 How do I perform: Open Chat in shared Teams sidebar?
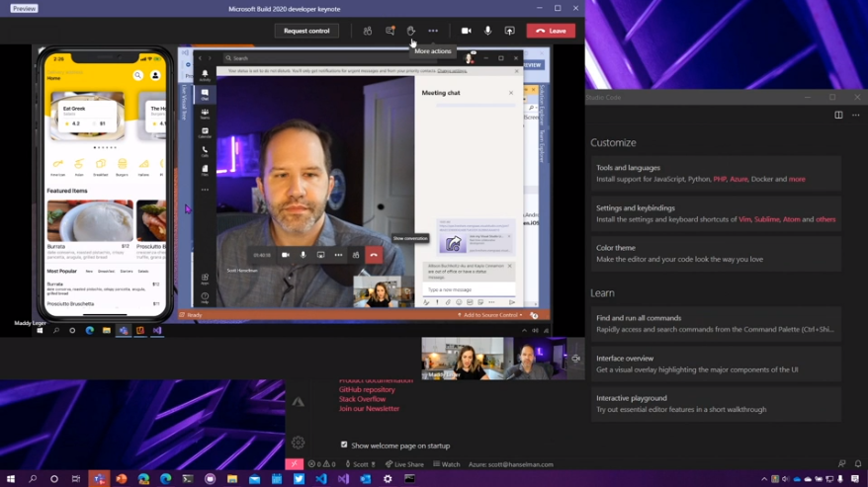(205, 95)
